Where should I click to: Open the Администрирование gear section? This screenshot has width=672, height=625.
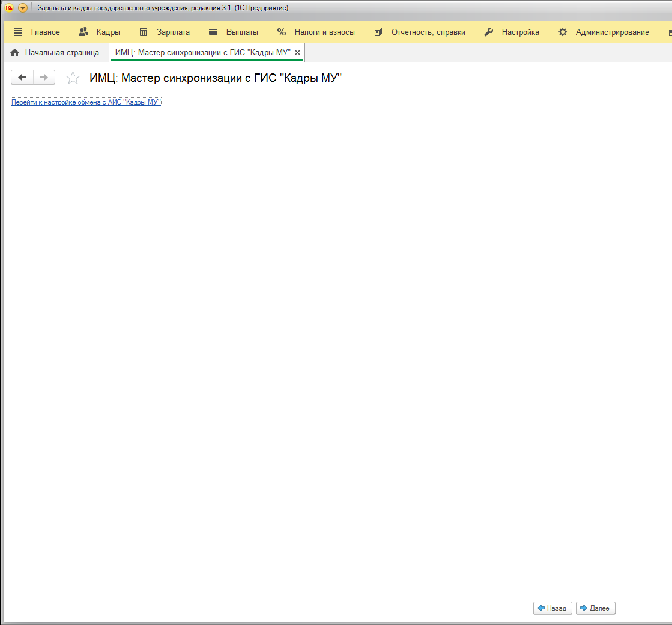(604, 32)
